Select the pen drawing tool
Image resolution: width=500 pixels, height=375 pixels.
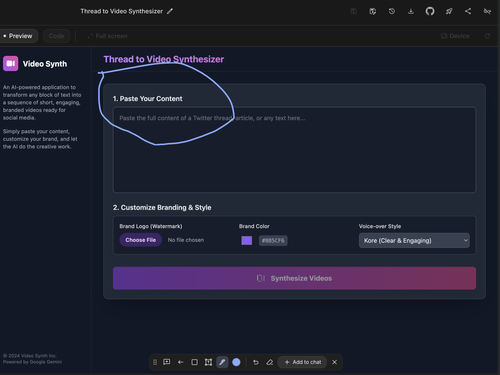[x=222, y=362]
